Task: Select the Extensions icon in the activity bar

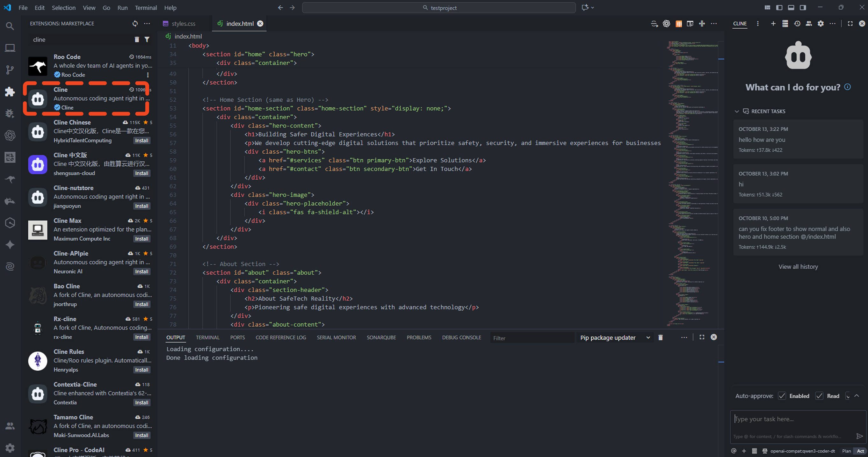Action: pyautogui.click(x=10, y=91)
